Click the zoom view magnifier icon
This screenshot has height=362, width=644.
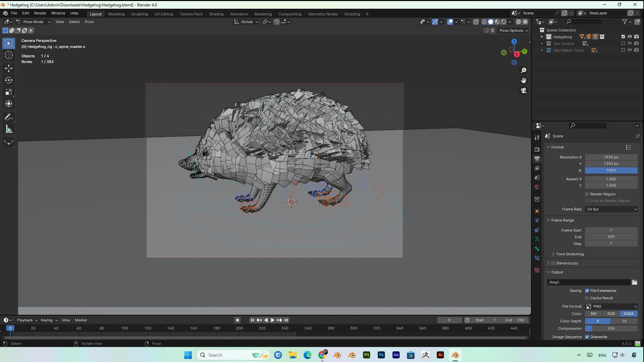point(524,70)
